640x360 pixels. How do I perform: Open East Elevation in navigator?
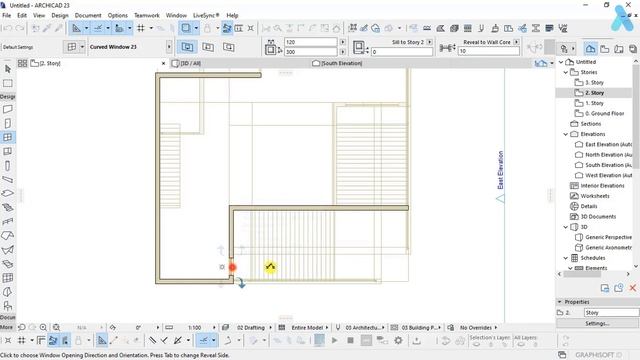click(x=609, y=144)
